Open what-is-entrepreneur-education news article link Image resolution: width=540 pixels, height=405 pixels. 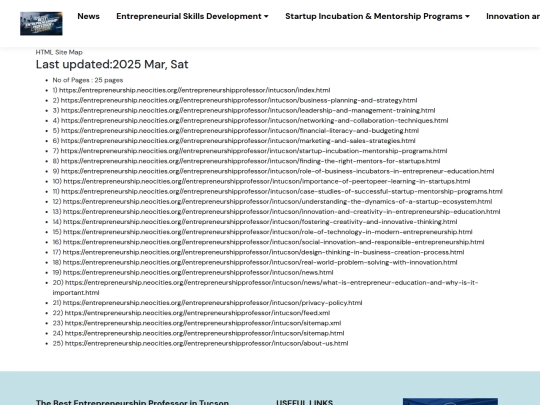point(265,288)
